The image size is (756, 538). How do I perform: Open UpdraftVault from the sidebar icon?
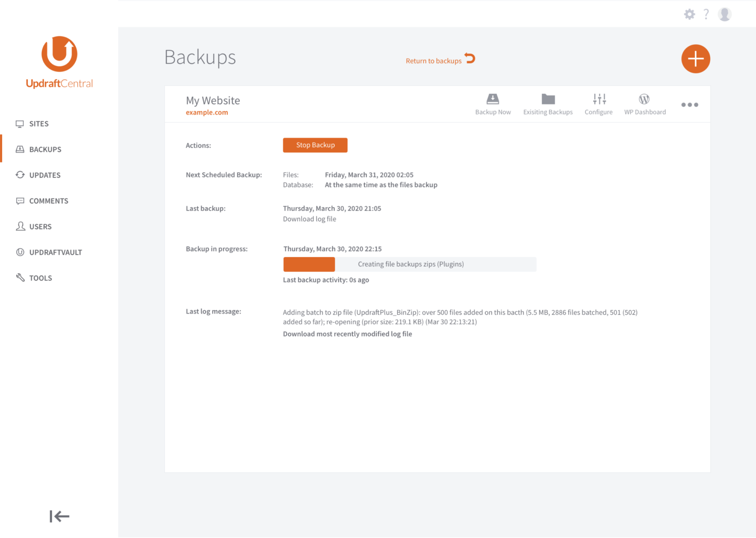click(20, 252)
